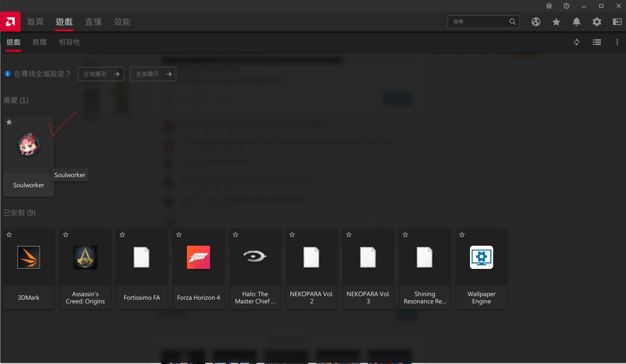Image resolution: width=626 pixels, height=364 pixels.
Task: Open Assassin's Creed: Origins icon
Action: [85, 257]
